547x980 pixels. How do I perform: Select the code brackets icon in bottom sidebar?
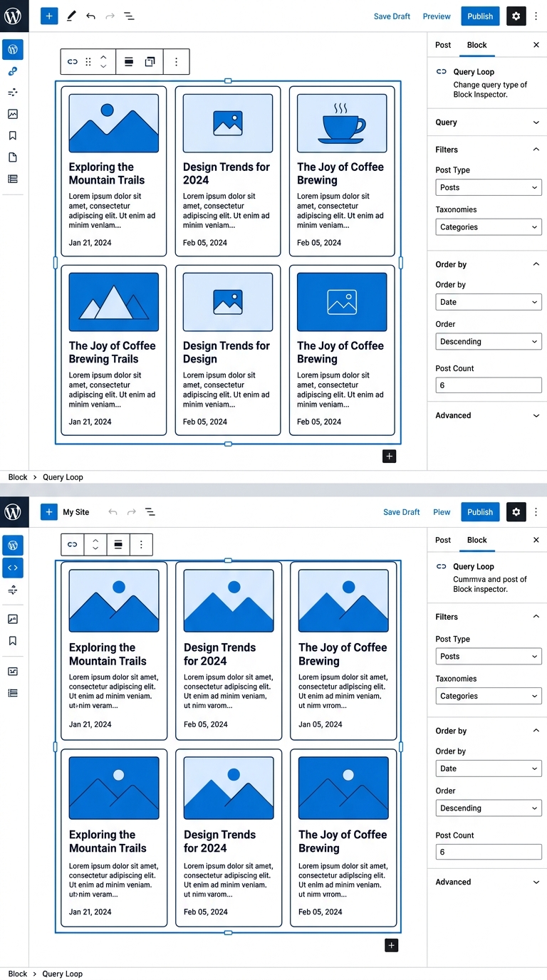[13, 568]
